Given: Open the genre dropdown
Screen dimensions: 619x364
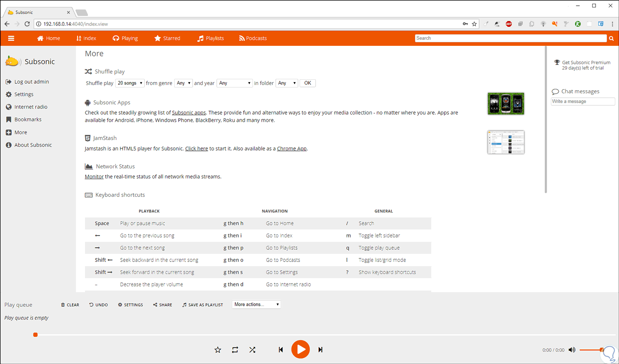Looking at the screenshot, I should pos(184,83).
